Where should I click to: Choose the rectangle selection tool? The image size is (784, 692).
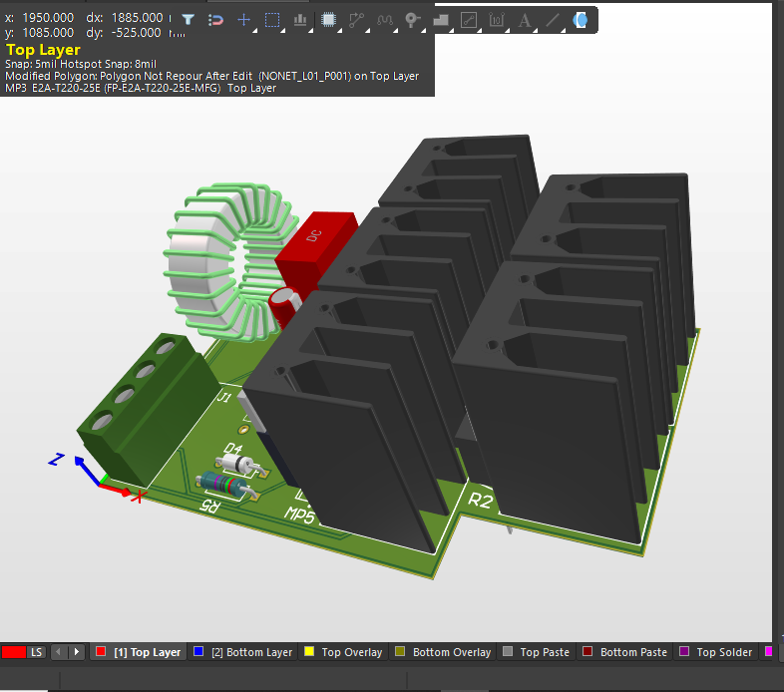click(272, 20)
